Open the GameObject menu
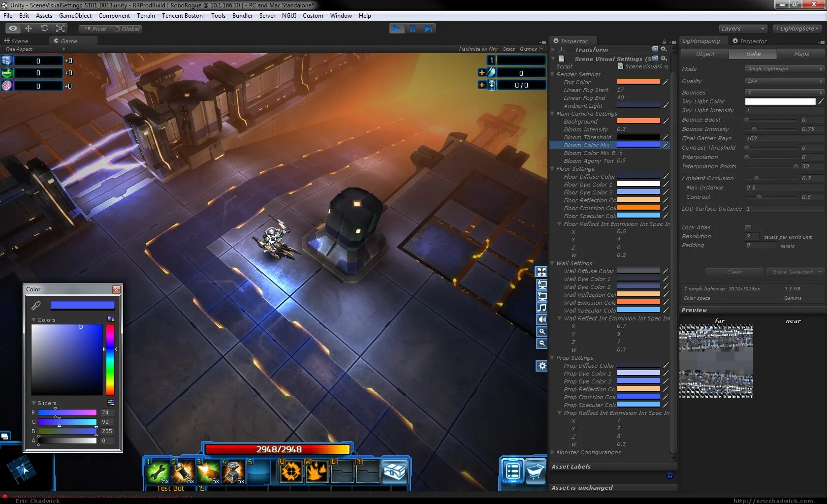 coord(75,16)
